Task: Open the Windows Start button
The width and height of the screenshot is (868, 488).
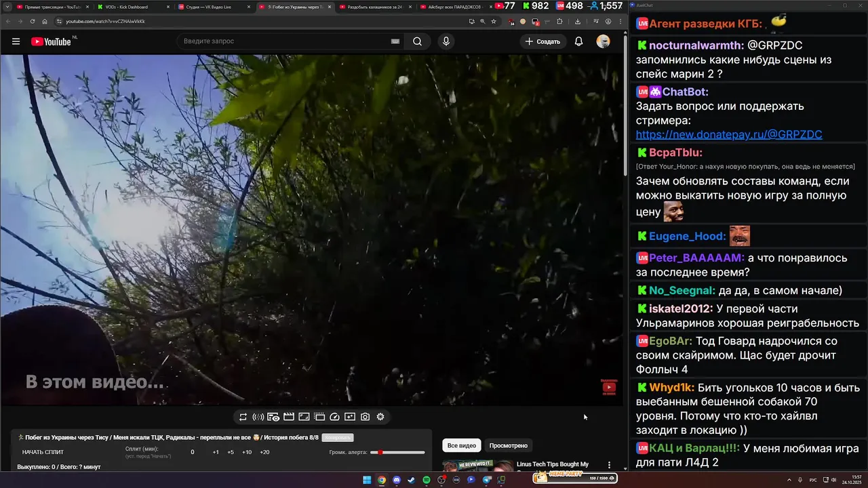Action: (367, 480)
